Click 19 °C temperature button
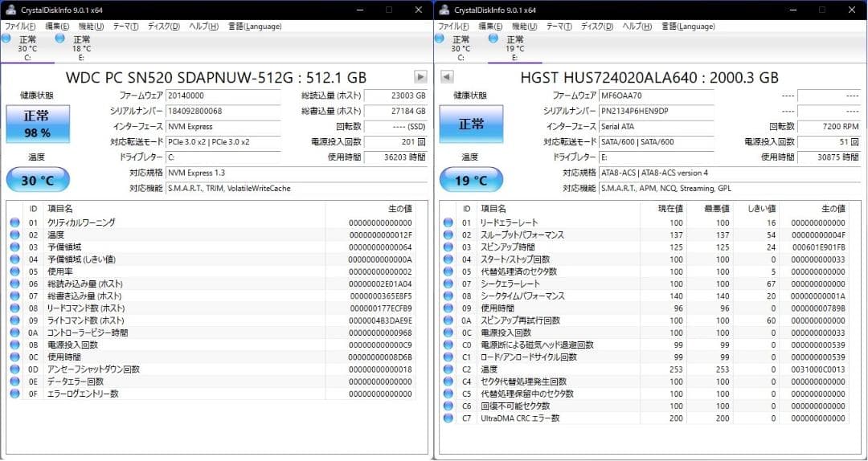Screen dimensions: 868x461 (472, 180)
